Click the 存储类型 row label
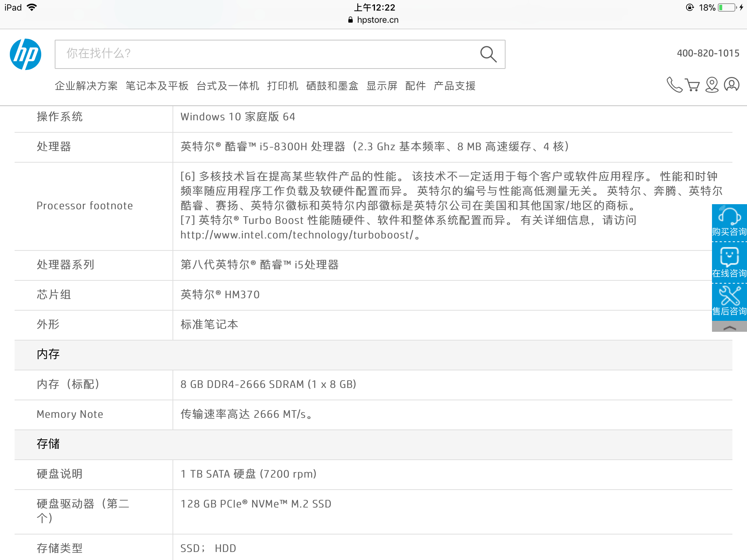This screenshot has height=560, width=747. tap(60, 548)
